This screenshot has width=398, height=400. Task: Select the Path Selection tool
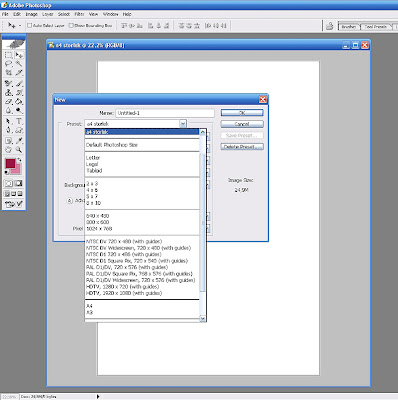pyautogui.click(x=9, y=121)
